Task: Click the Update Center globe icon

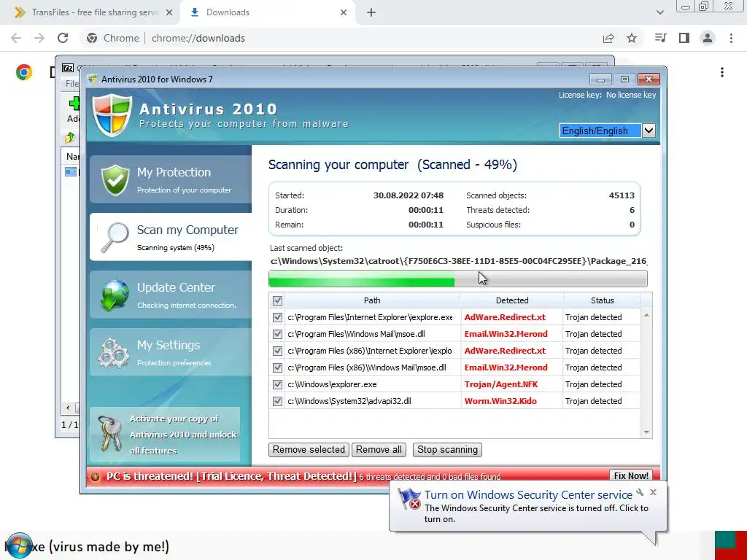Action: pos(115,295)
